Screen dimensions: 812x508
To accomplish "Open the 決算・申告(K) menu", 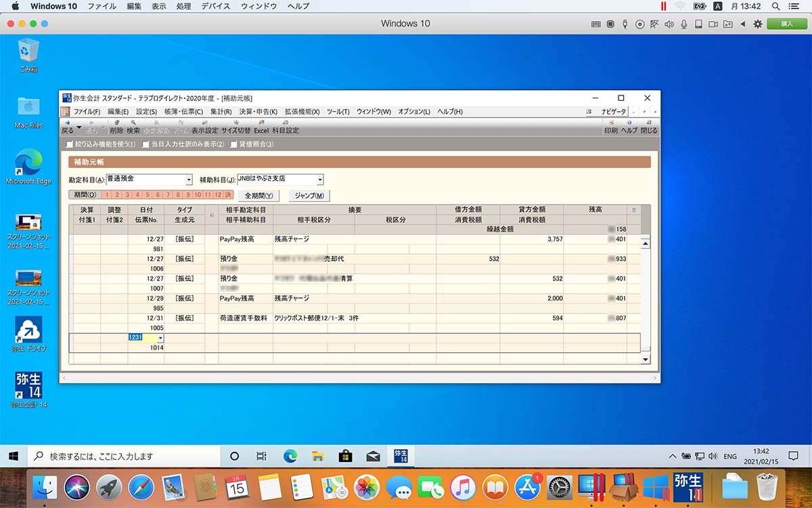I will [258, 112].
